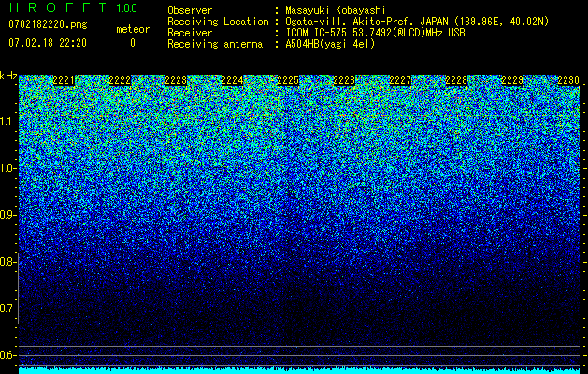
Task: Click the 2229 time marker
Action: (x=512, y=80)
